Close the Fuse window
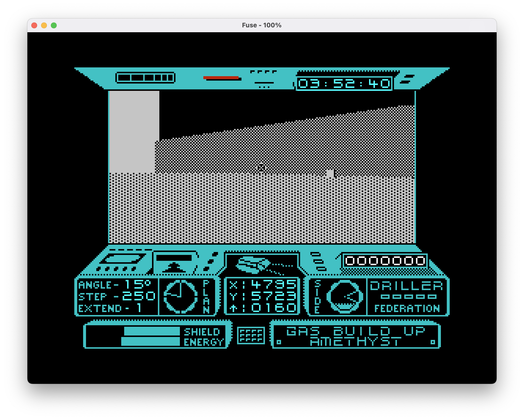The width and height of the screenshot is (524, 420). pos(34,25)
